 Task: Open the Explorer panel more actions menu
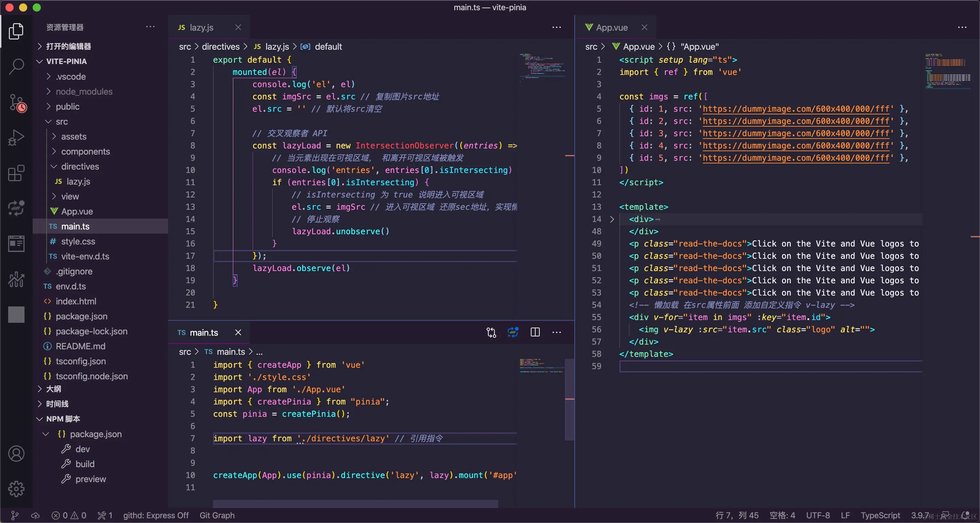(x=150, y=27)
